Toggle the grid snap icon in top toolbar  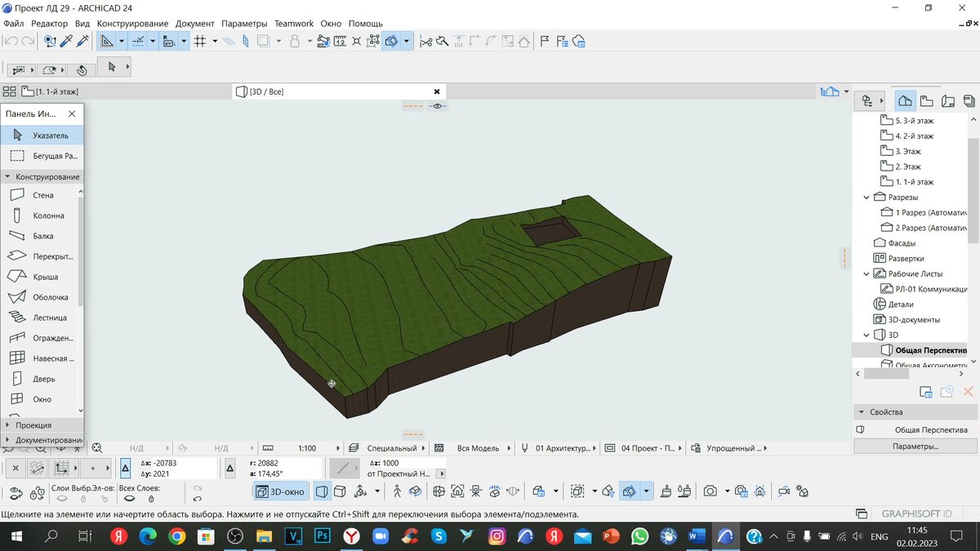tap(201, 41)
